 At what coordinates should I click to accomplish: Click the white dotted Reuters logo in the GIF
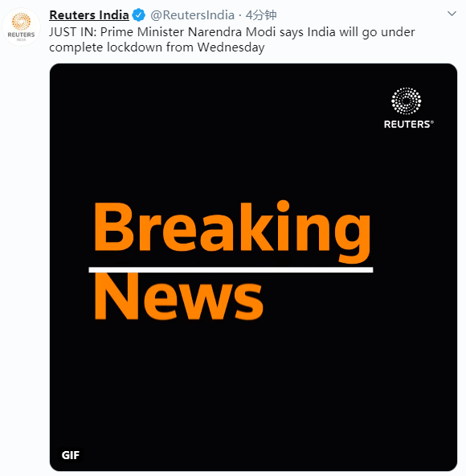tap(407, 101)
